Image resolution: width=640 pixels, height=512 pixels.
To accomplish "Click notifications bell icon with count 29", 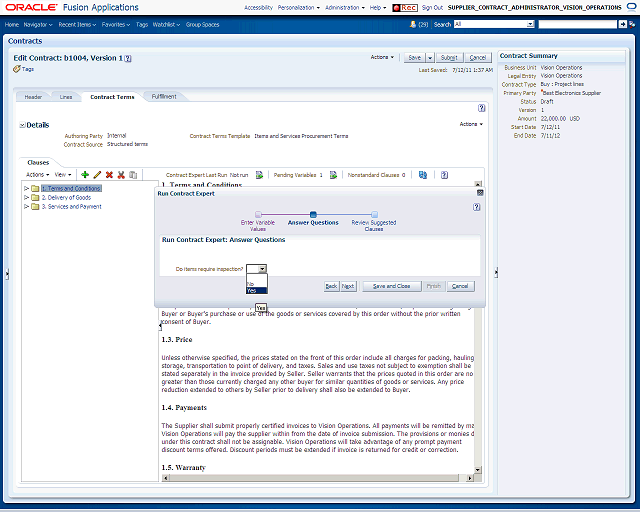I will pyautogui.click(x=413, y=24).
